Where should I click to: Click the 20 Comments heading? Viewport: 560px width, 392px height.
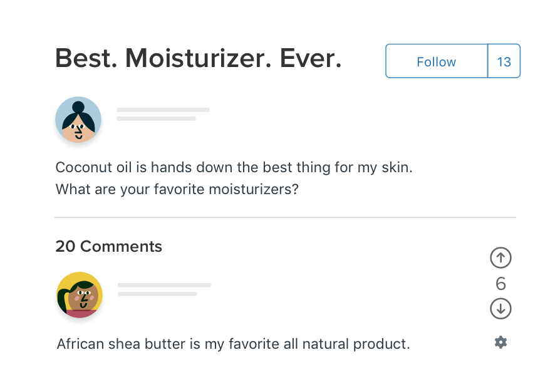pos(108,246)
